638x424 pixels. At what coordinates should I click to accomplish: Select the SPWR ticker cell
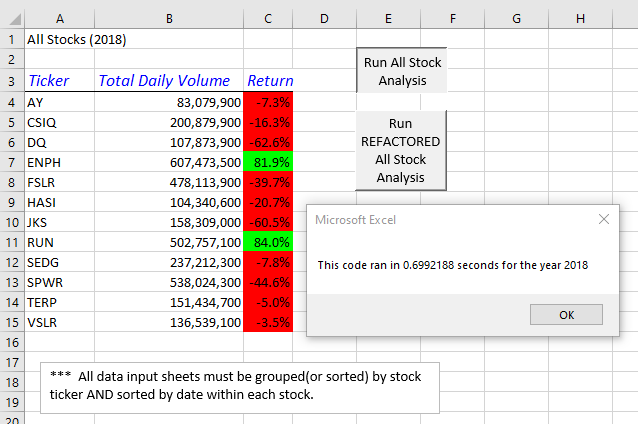tap(59, 282)
